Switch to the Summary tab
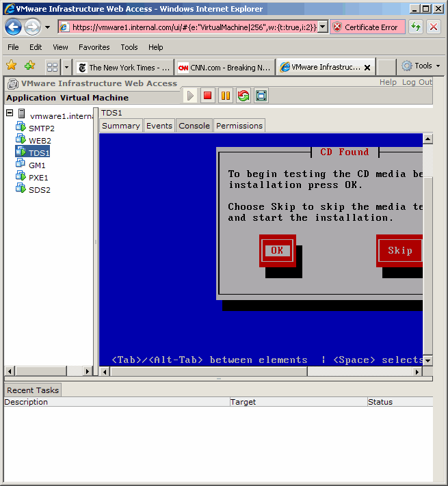448x486 pixels. [x=121, y=126]
